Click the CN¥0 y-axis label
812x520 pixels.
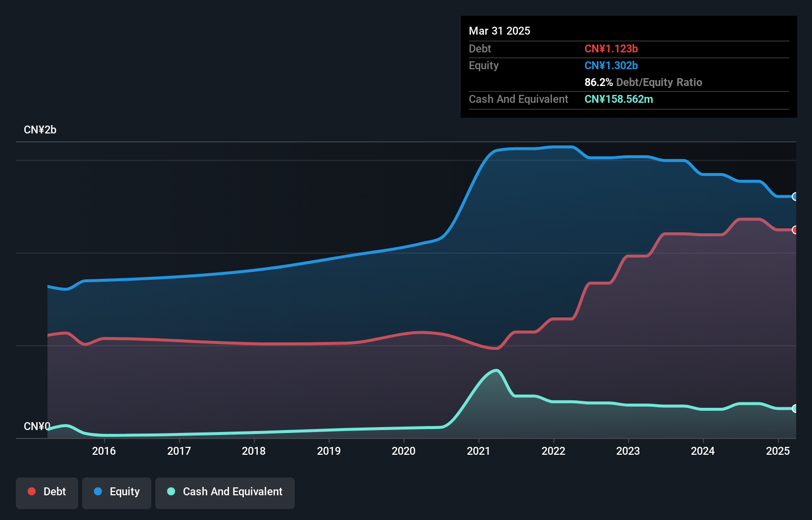pyautogui.click(x=37, y=426)
